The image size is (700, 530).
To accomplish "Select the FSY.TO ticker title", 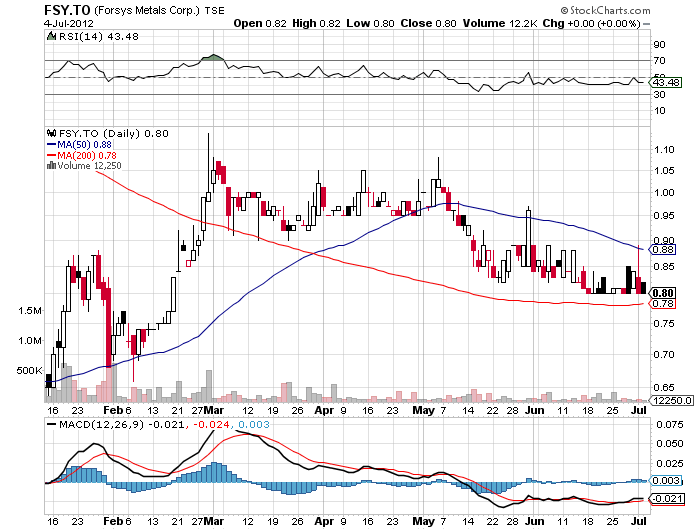I will tap(67, 9).
